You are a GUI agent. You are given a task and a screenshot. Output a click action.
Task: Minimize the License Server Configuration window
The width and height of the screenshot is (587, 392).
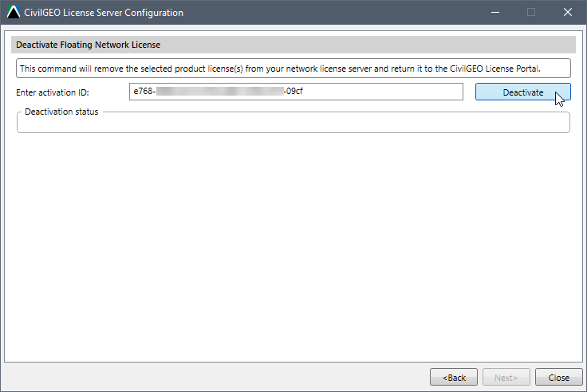click(495, 12)
